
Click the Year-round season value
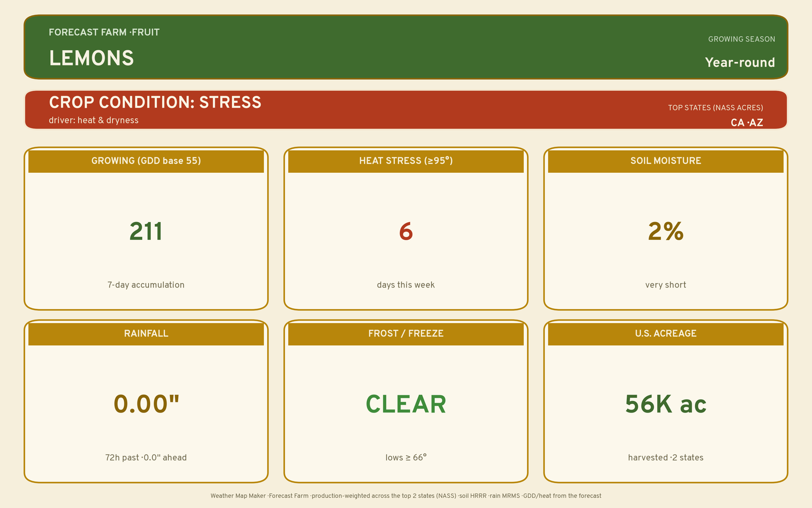point(740,62)
